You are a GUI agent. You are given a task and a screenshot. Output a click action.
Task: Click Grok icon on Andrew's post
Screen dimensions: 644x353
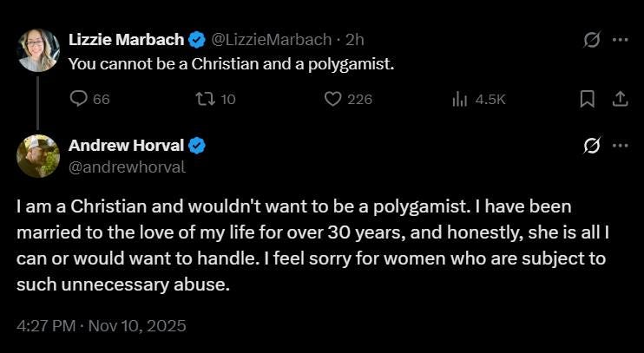click(591, 145)
